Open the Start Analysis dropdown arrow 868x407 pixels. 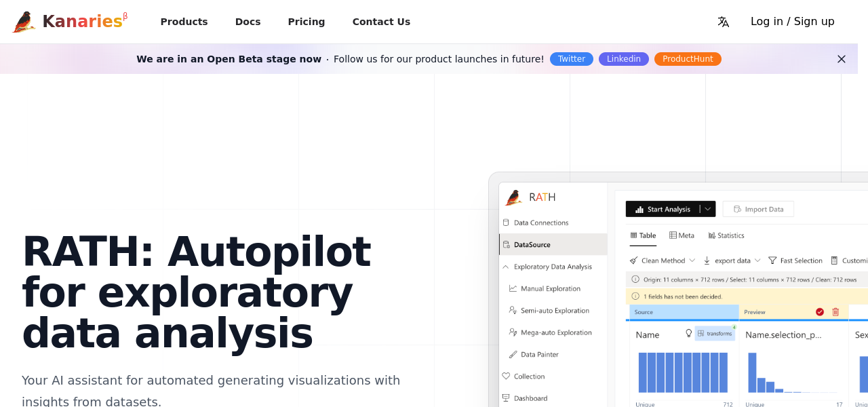pos(707,209)
